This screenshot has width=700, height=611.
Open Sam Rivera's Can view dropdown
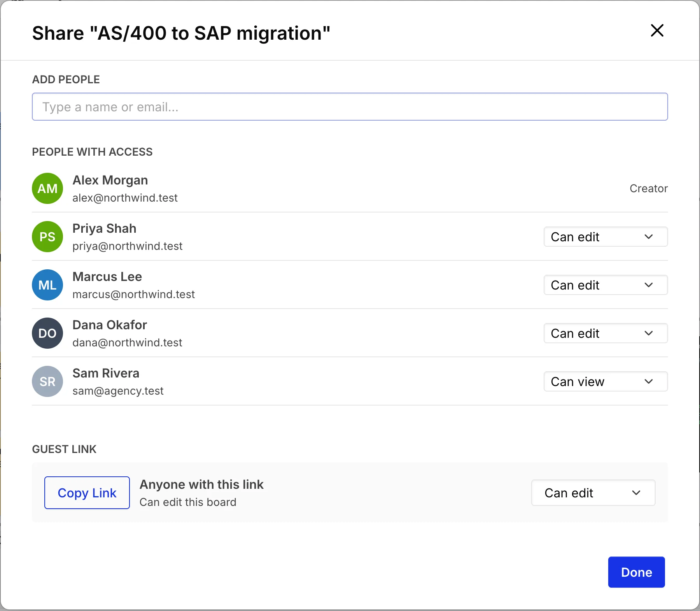pyautogui.click(x=605, y=381)
